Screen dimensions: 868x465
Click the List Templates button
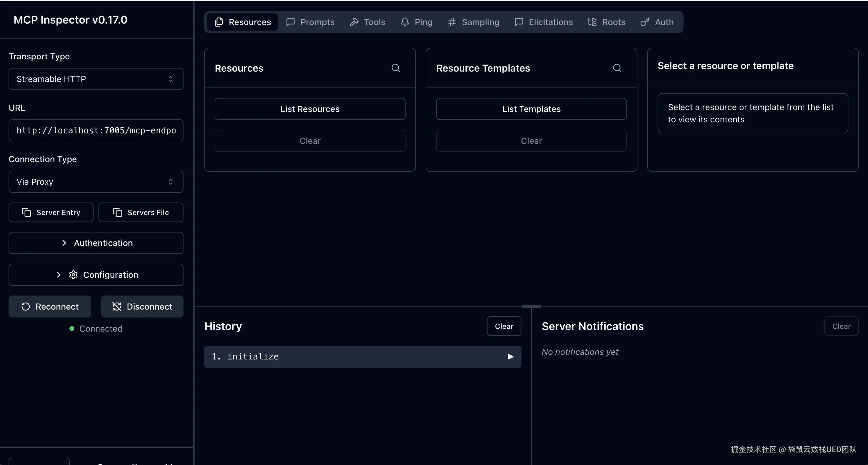[x=531, y=109]
